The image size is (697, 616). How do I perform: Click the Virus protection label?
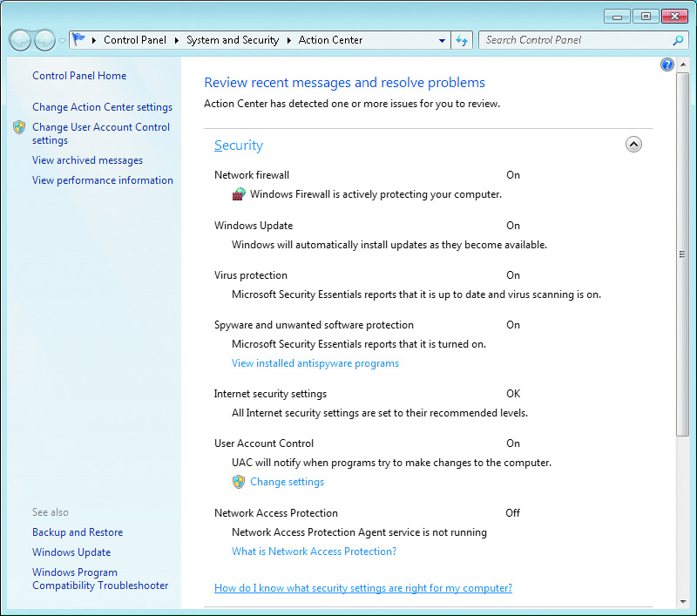point(251,275)
